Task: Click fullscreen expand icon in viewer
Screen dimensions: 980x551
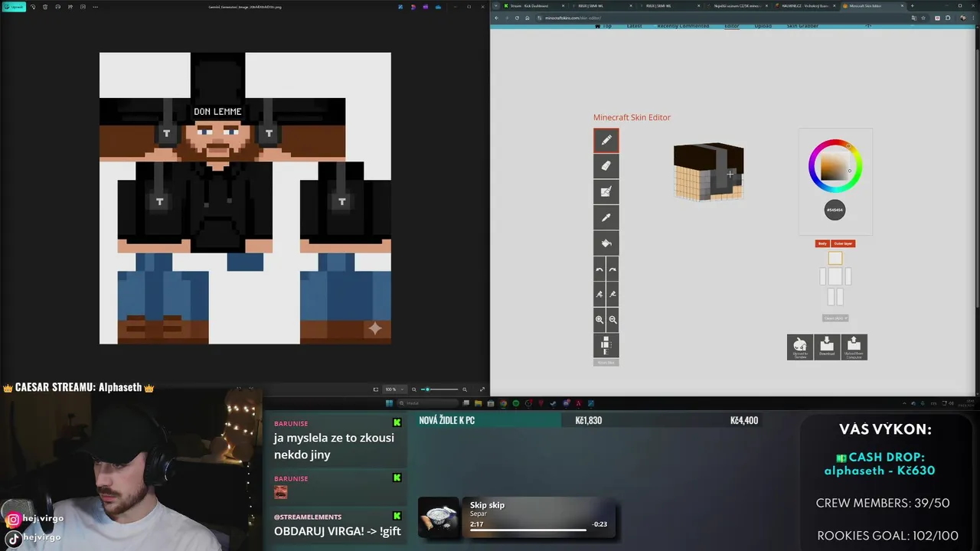Action: (482, 390)
